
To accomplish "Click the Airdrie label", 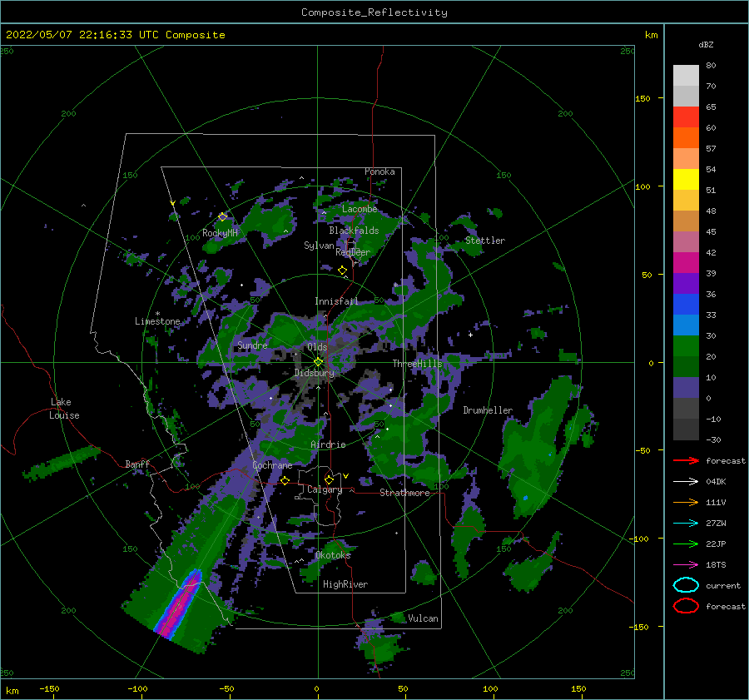I will pyautogui.click(x=328, y=444).
